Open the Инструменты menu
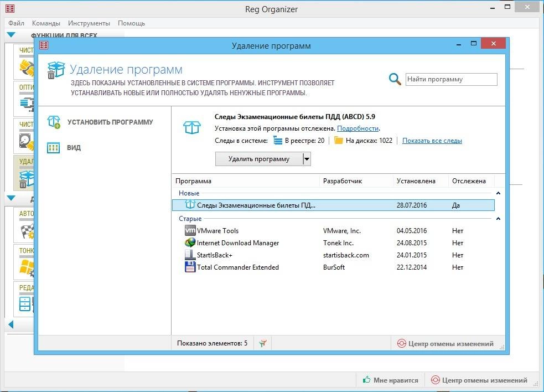Image resolution: width=544 pixels, height=392 pixels. pos(89,23)
